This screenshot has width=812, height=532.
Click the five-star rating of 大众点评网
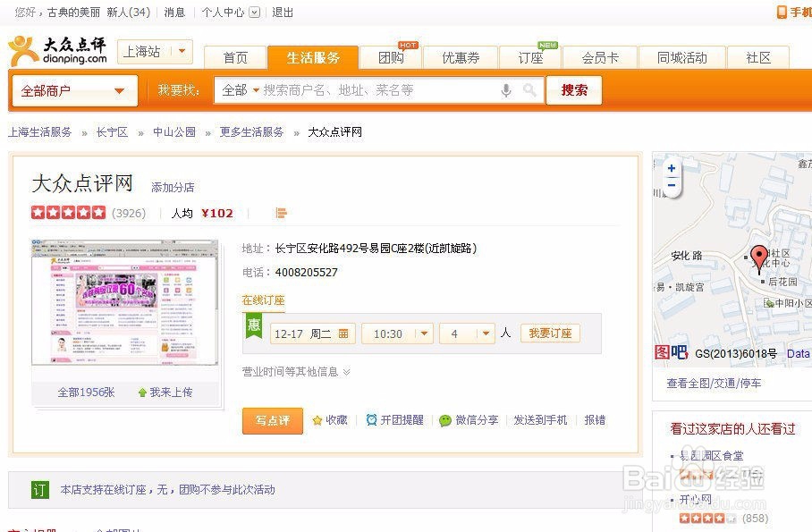tap(68, 213)
